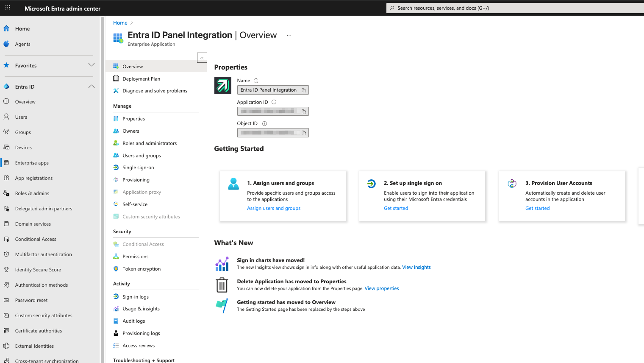The image size is (644, 363).
Task: Copy the Application ID value
Action: click(304, 112)
